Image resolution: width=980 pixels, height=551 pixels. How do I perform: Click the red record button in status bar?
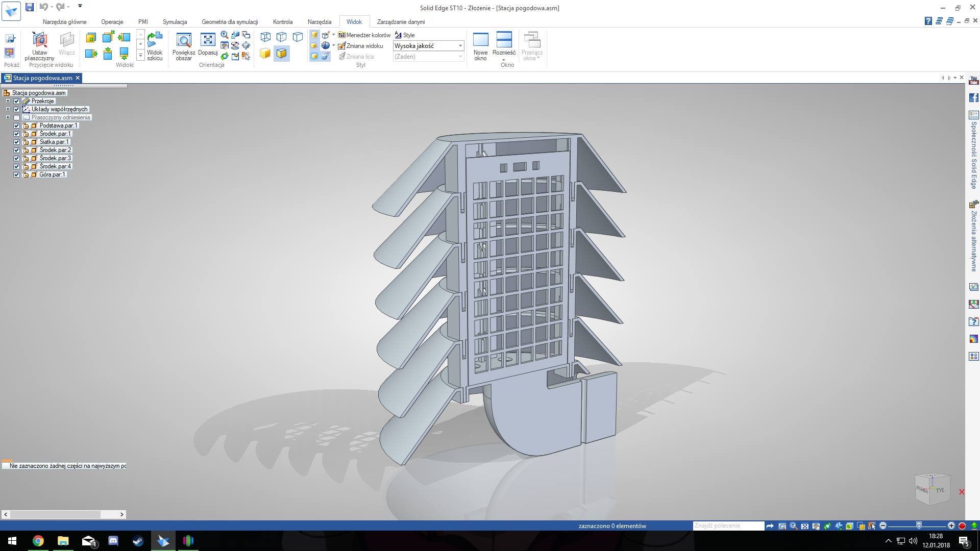coord(962,526)
